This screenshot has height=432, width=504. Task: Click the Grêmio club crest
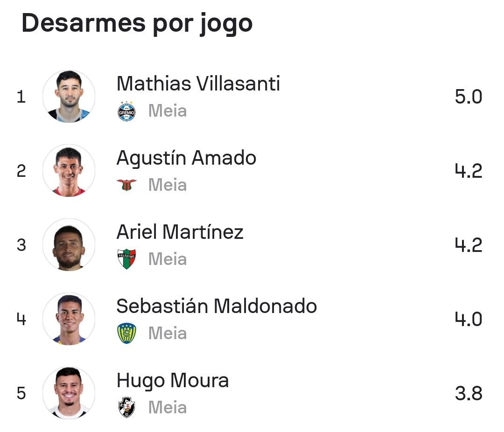tap(126, 111)
